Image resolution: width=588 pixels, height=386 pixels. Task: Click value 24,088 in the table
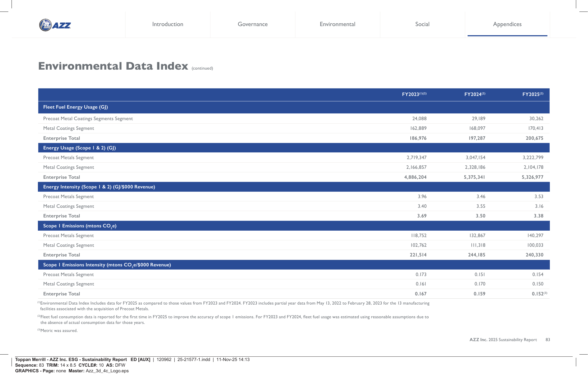[419, 119]
